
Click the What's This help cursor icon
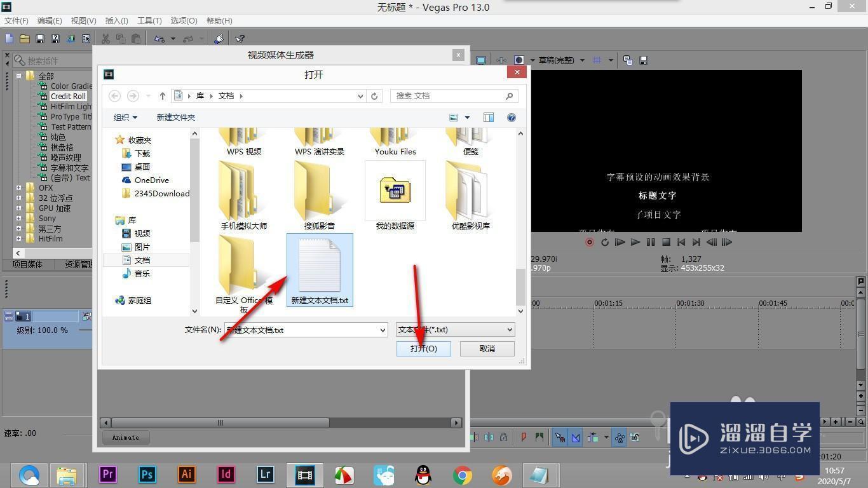pos(240,39)
